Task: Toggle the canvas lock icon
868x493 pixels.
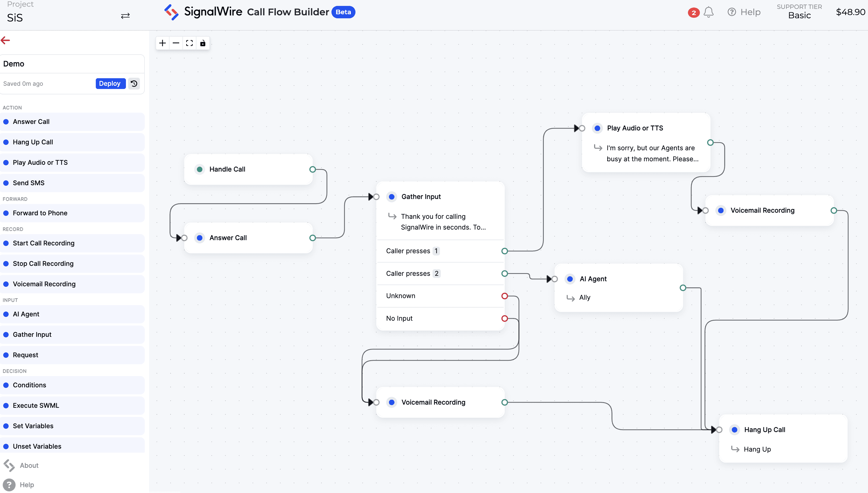Action: pyautogui.click(x=203, y=43)
